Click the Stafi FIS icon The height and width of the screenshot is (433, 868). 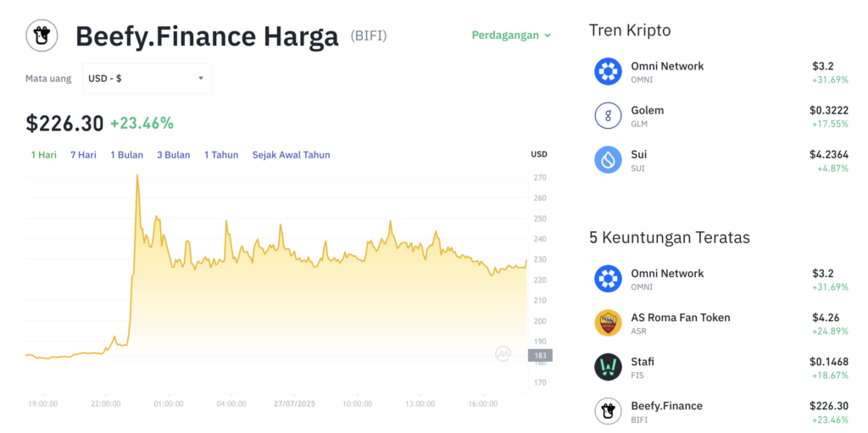pos(609,367)
